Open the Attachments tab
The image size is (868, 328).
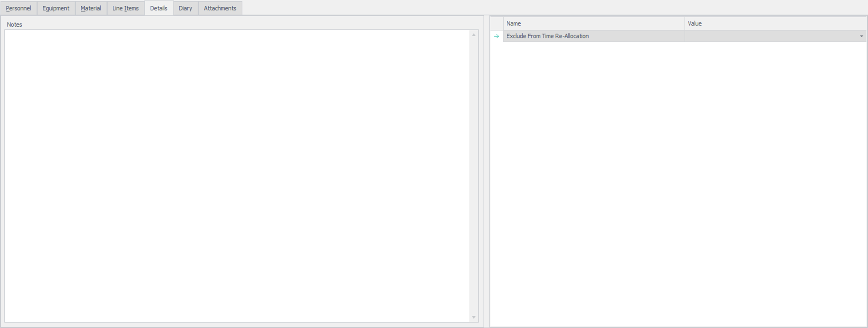(x=220, y=8)
